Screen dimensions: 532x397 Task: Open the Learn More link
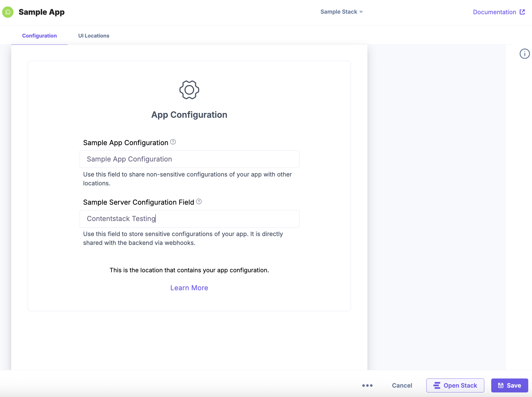(x=189, y=288)
